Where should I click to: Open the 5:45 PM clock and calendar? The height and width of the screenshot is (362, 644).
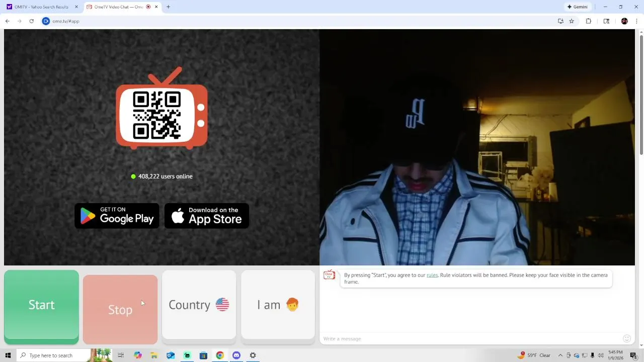click(615, 355)
